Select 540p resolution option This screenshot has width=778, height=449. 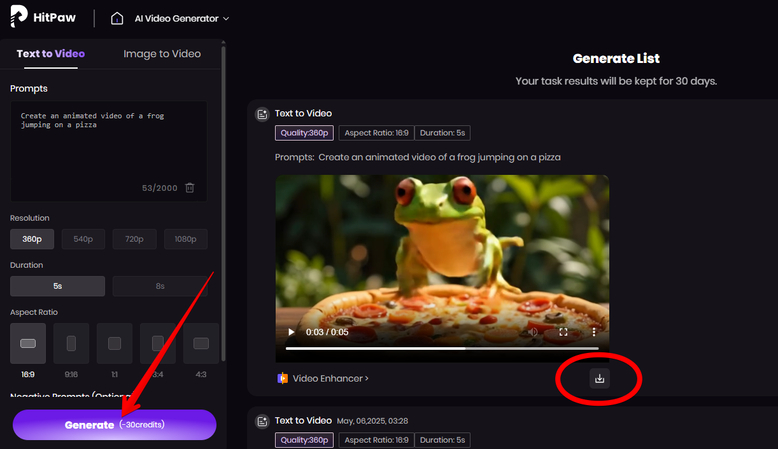click(83, 239)
